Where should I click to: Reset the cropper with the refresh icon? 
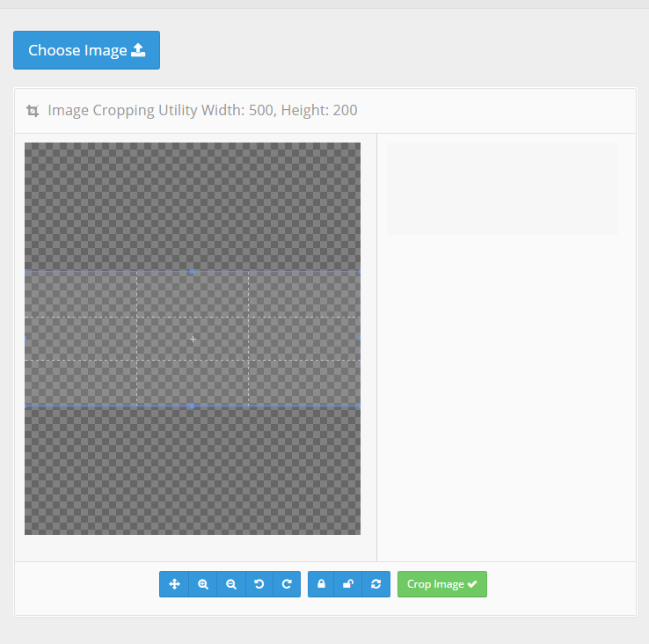(x=376, y=584)
